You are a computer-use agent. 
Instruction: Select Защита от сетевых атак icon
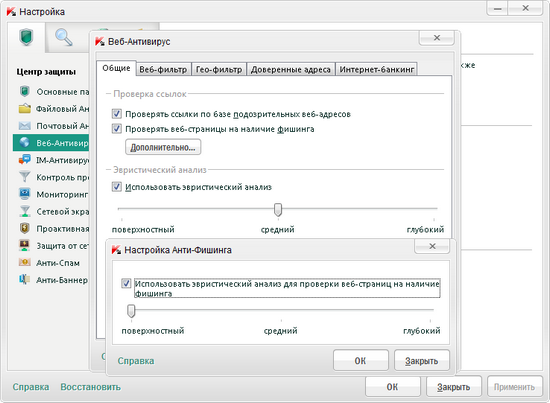[24, 246]
